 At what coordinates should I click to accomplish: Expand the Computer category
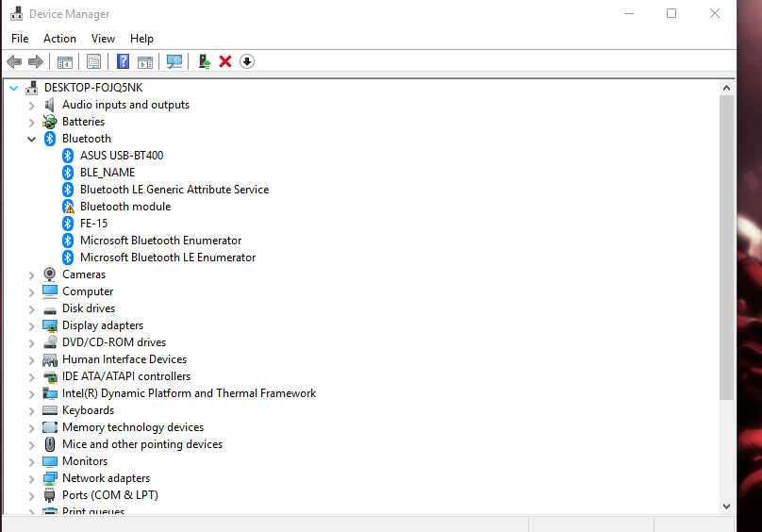click(31, 292)
